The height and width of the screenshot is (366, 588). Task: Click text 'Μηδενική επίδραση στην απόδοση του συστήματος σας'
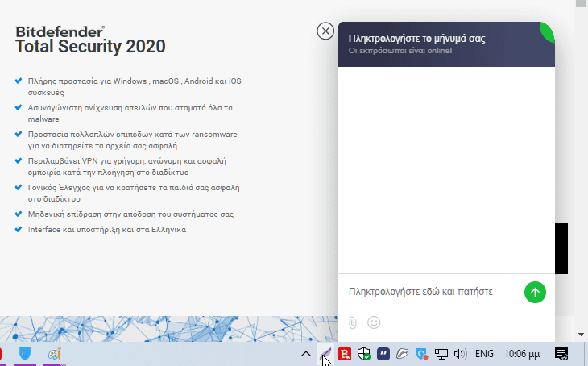click(x=130, y=214)
